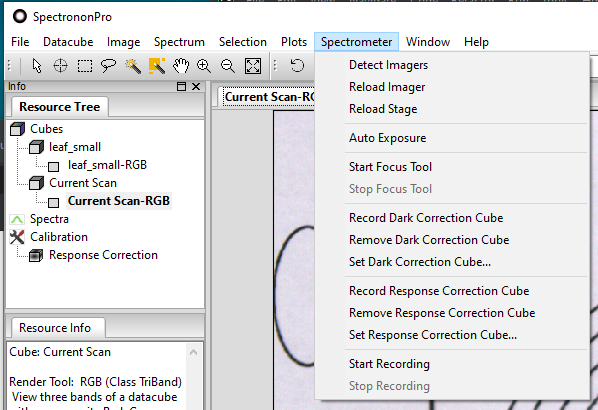Open the Help menu
Image resolution: width=598 pixels, height=410 pixels.
[476, 42]
